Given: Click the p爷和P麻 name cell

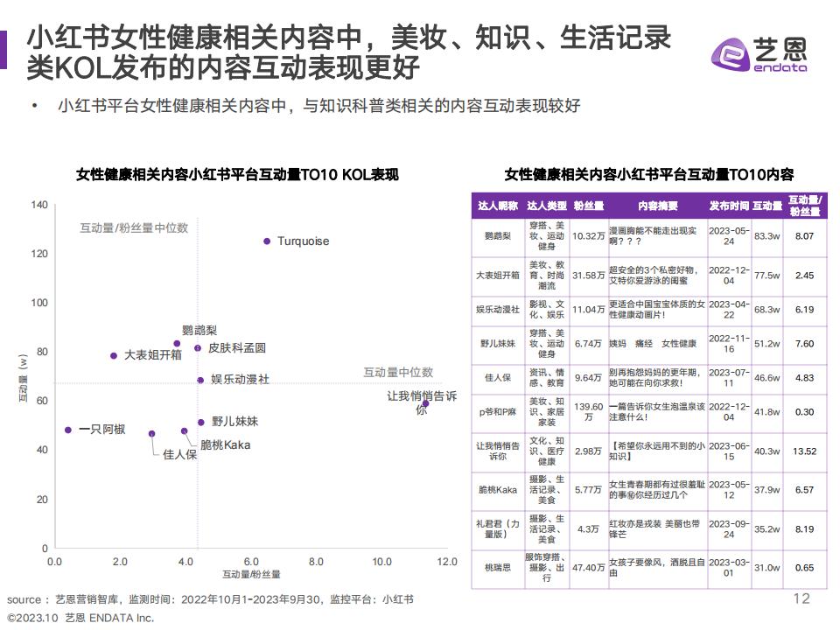Looking at the screenshot, I should [498, 412].
